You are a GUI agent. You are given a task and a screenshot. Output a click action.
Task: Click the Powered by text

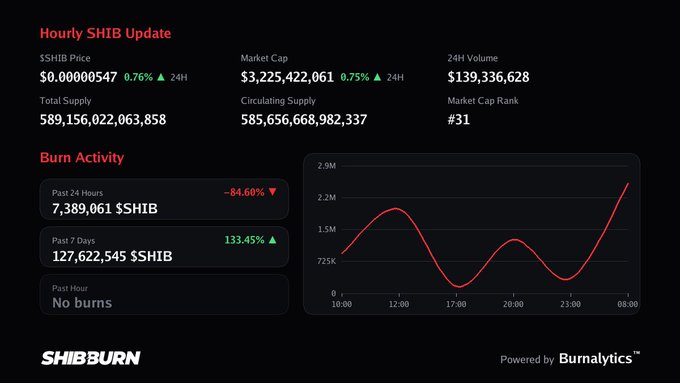click(x=527, y=360)
